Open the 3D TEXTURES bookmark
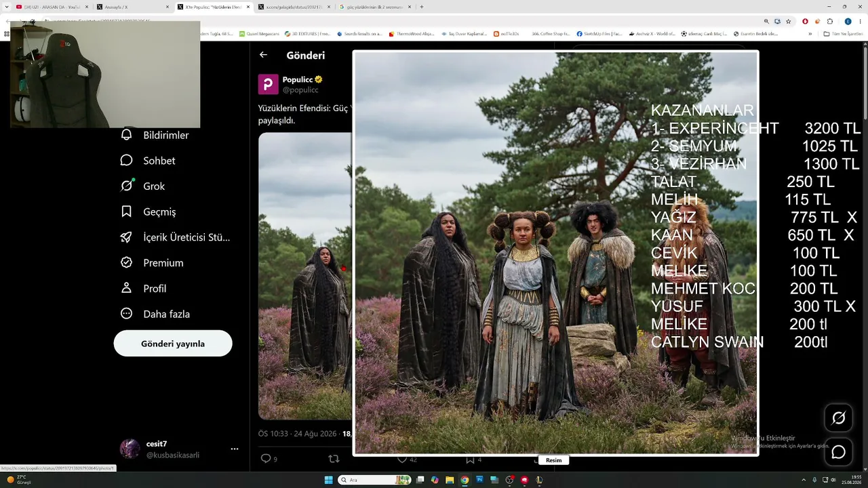 click(x=308, y=33)
